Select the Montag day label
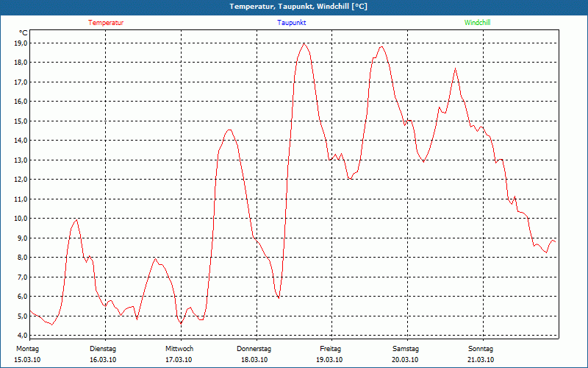Viewport: 588px width, 368px height. [27, 349]
